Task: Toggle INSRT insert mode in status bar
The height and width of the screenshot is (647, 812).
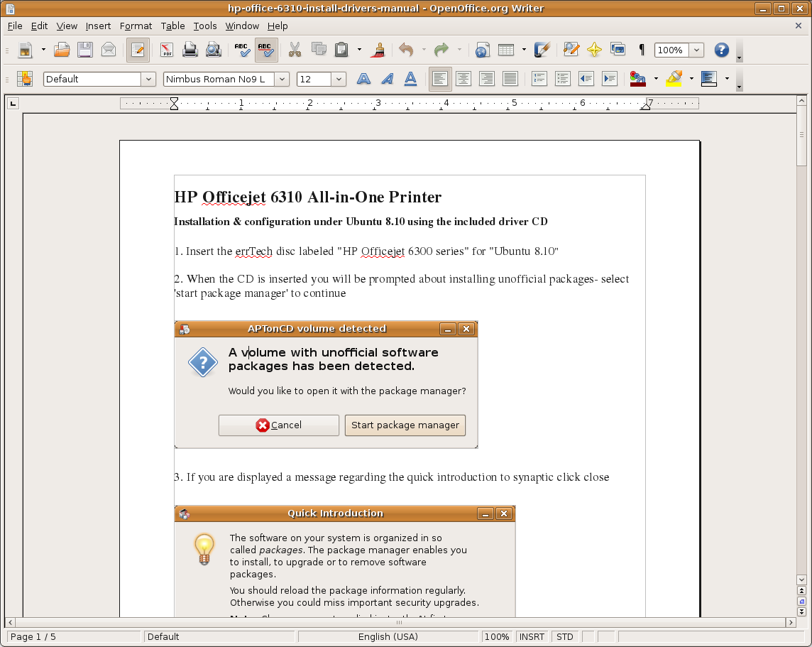Action: point(532,636)
